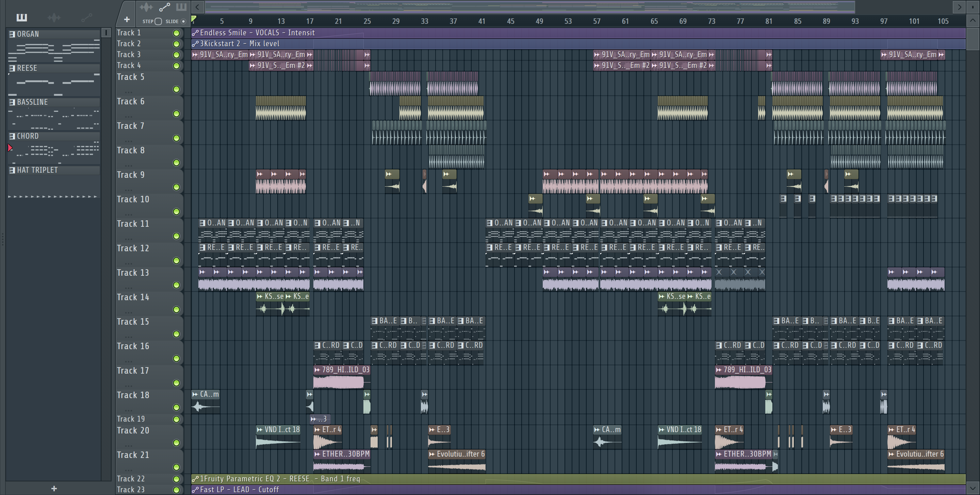Select Track 10 header label
The width and height of the screenshot is (980, 495).
pyautogui.click(x=133, y=199)
